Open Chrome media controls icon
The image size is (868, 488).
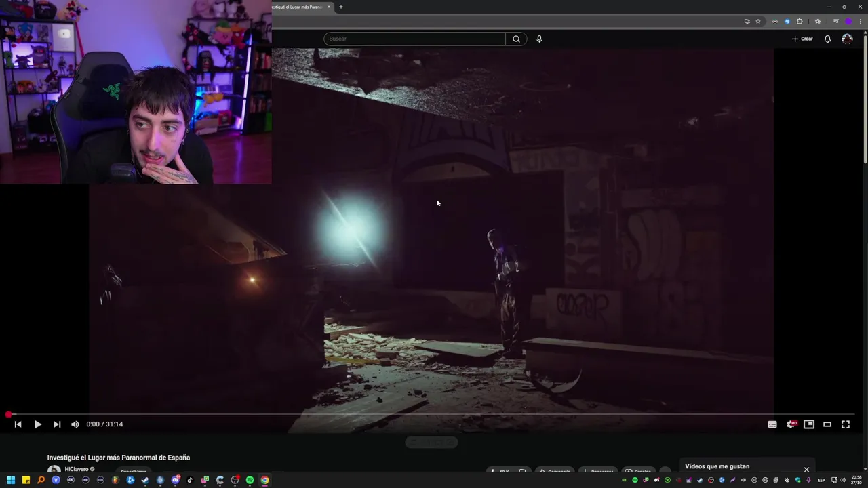click(836, 21)
